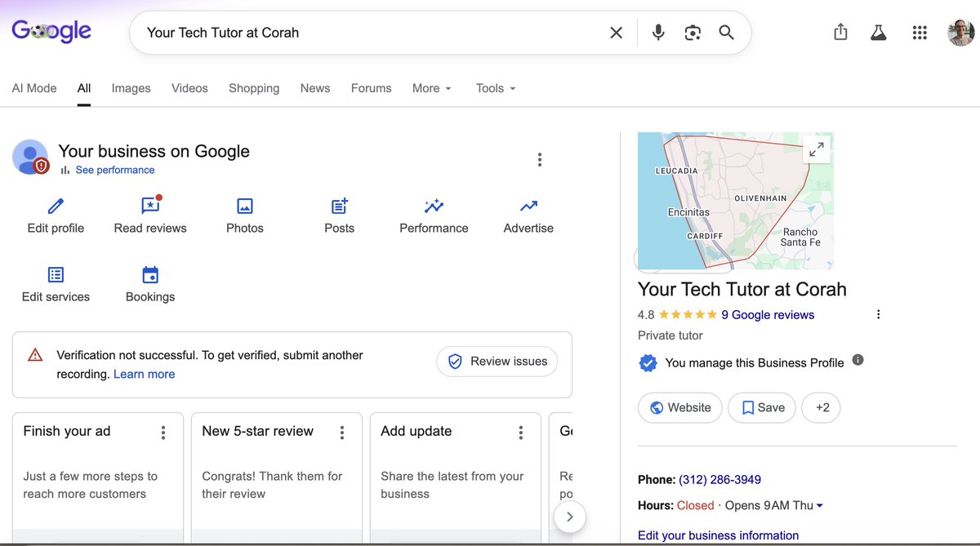
Task: Open three-dot menu beside Google reviews
Action: click(x=879, y=315)
